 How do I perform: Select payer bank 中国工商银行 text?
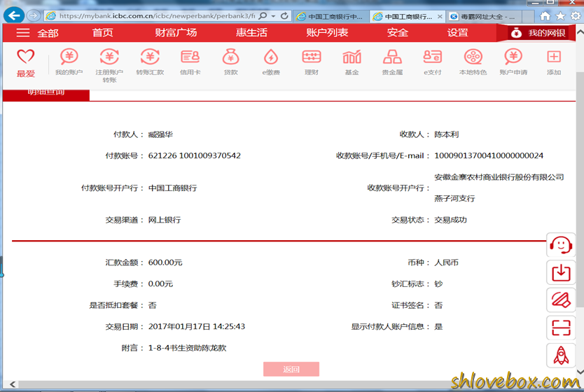172,188
